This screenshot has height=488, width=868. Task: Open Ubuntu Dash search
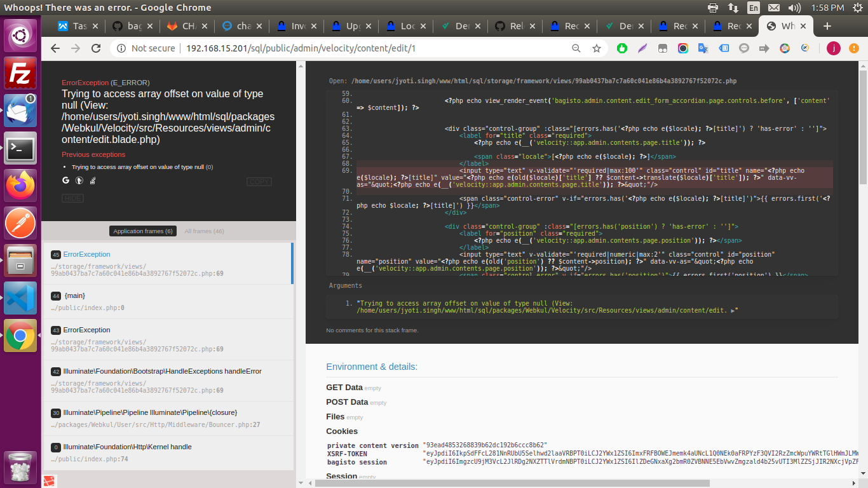tap(20, 35)
